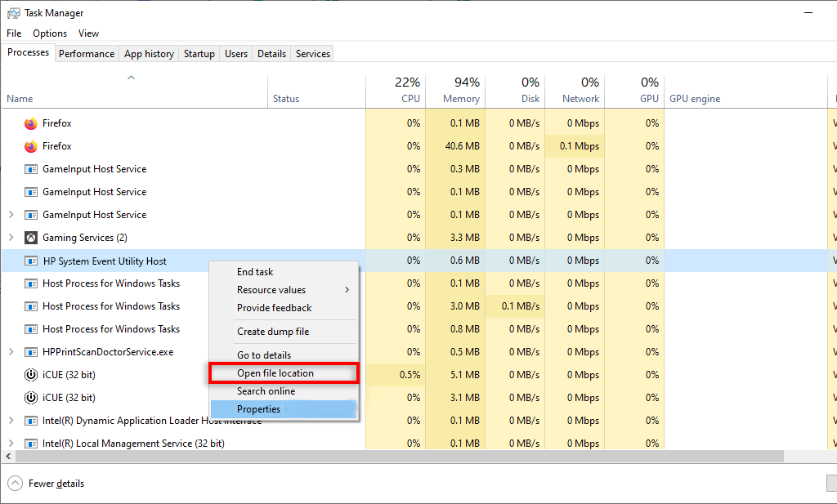Click the HP System Event Utility Host icon
The height and width of the screenshot is (504, 837).
coord(30,261)
